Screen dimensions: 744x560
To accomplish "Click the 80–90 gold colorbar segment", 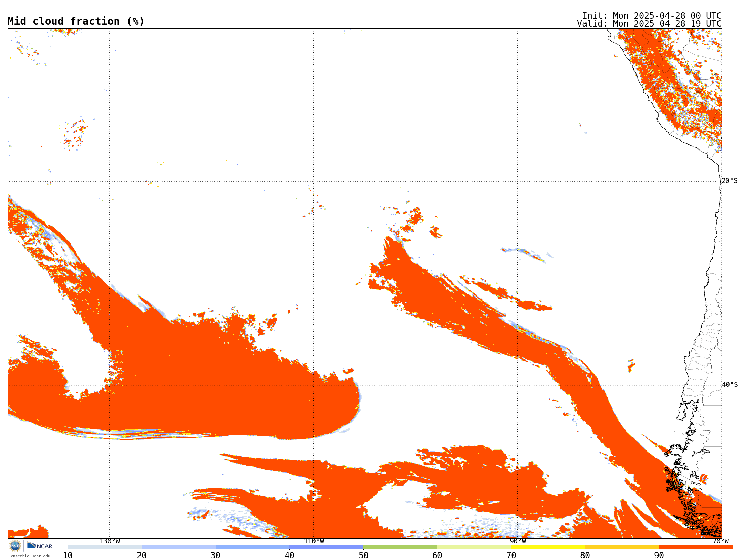I will tap(622, 547).
